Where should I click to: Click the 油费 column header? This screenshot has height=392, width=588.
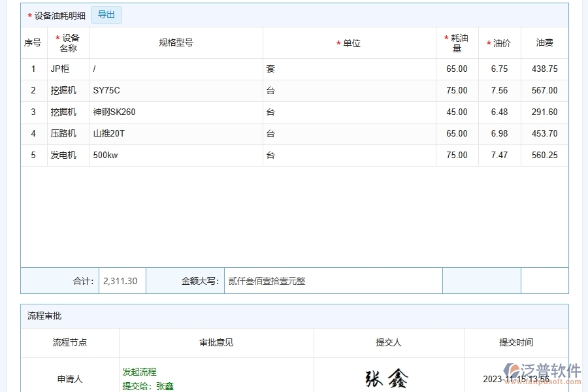tap(544, 42)
